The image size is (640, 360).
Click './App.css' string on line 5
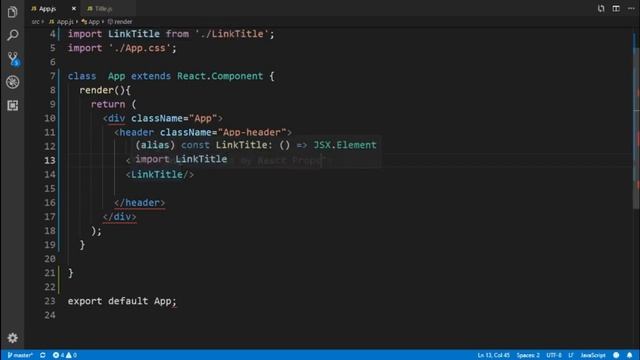point(139,48)
